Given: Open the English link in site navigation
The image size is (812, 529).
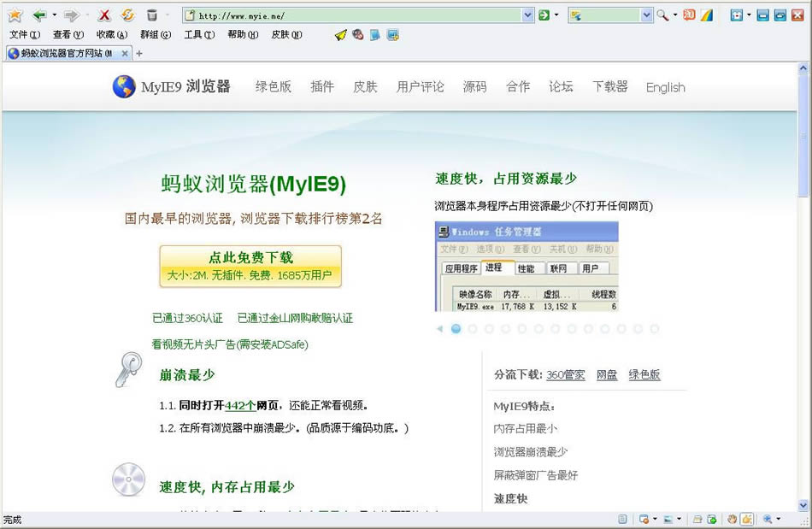Looking at the screenshot, I should 665,87.
